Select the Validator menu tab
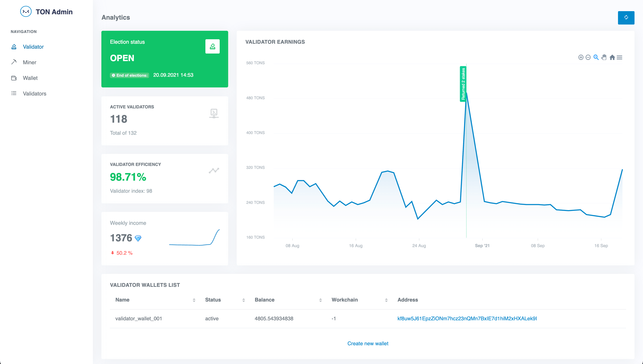The width and height of the screenshot is (643, 364). point(33,46)
